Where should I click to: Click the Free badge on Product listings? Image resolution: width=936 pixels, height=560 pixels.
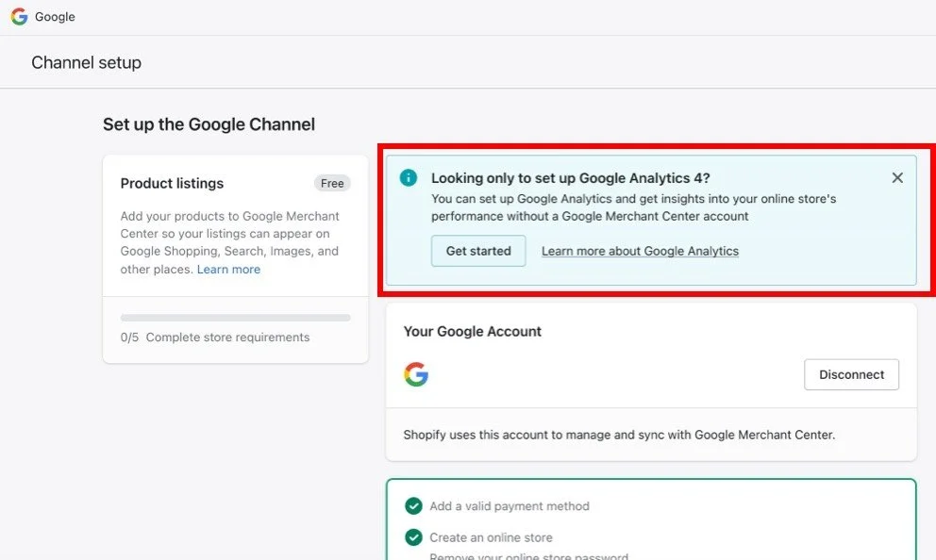point(332,183)
